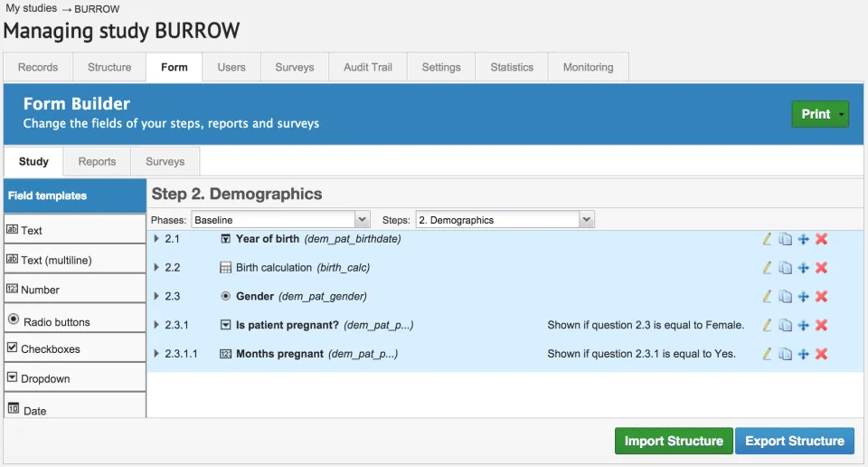
Task: Delete the Birth calculation field
Action: [822, 268]
